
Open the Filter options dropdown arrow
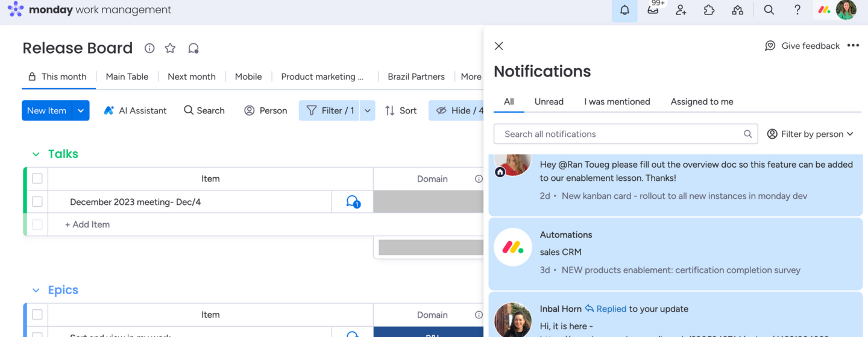coord(368,110)
